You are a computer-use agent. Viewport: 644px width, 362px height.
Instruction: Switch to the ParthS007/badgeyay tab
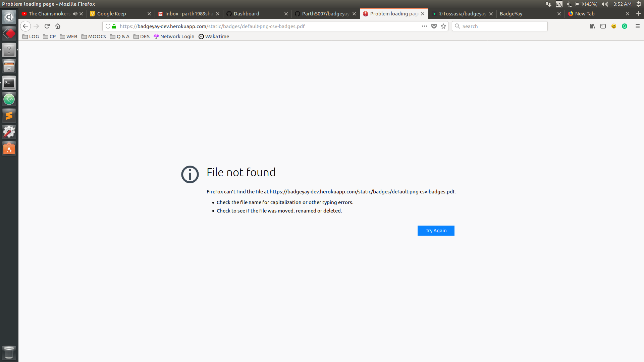325,14
